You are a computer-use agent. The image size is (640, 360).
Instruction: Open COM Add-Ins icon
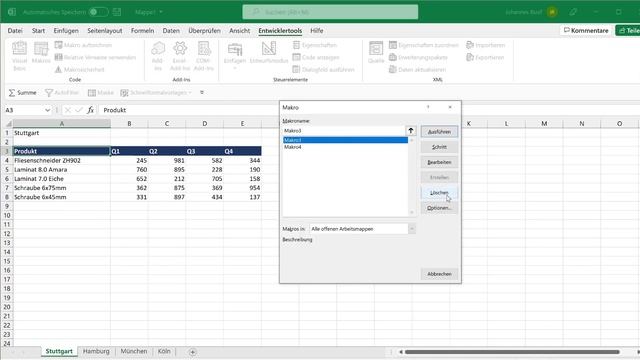[204, 56]
